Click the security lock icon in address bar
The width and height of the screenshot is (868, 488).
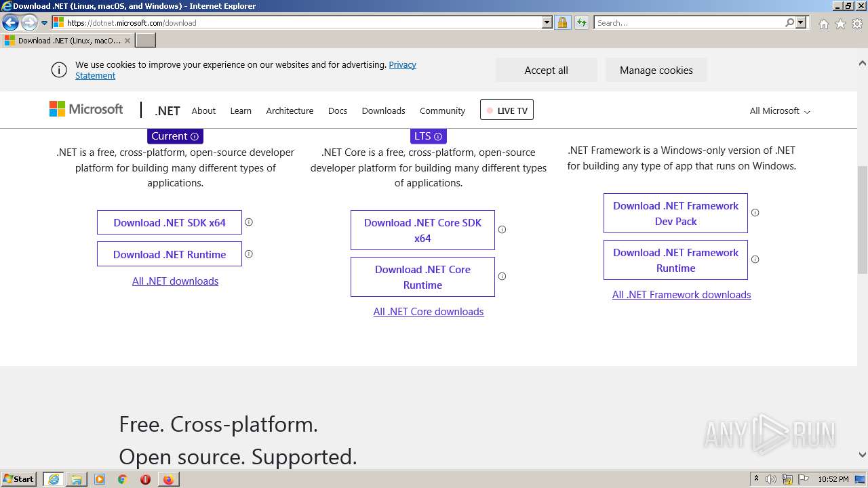point(562,23)
